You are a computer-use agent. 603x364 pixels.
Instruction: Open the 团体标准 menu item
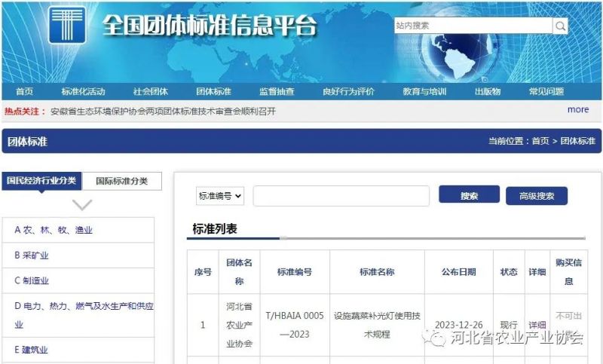[x=213, y=91]
